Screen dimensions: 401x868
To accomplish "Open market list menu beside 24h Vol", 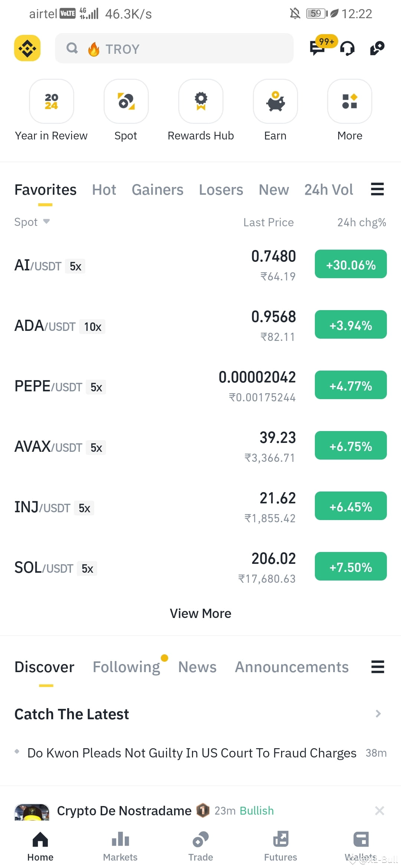I will (x=377, y=189).
